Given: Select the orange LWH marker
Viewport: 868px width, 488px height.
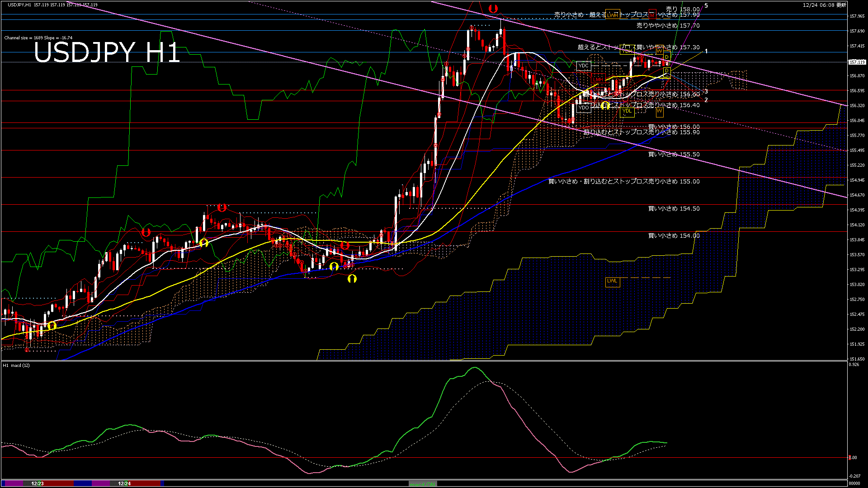Looking at the screenshot, I should coord(612,15).
